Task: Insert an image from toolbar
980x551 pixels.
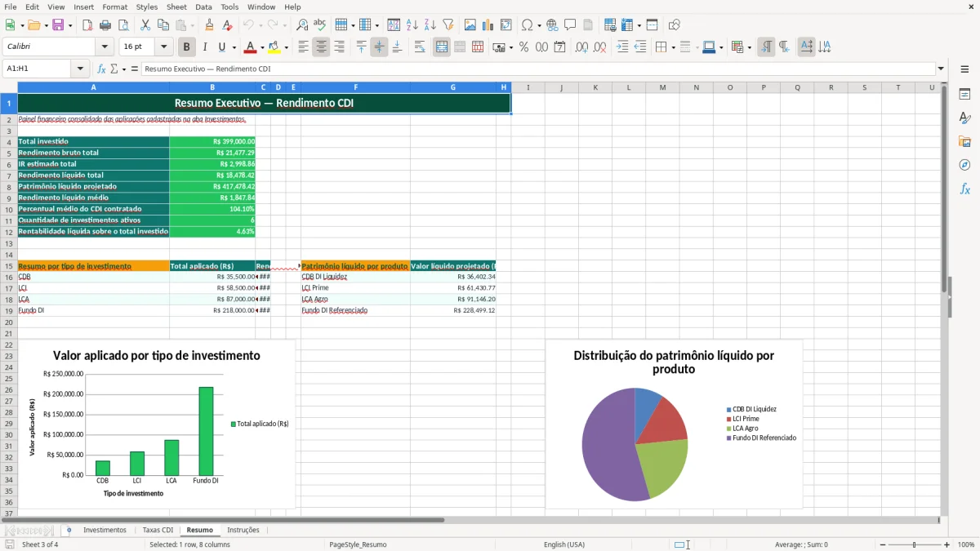Action: pos(470,25)
